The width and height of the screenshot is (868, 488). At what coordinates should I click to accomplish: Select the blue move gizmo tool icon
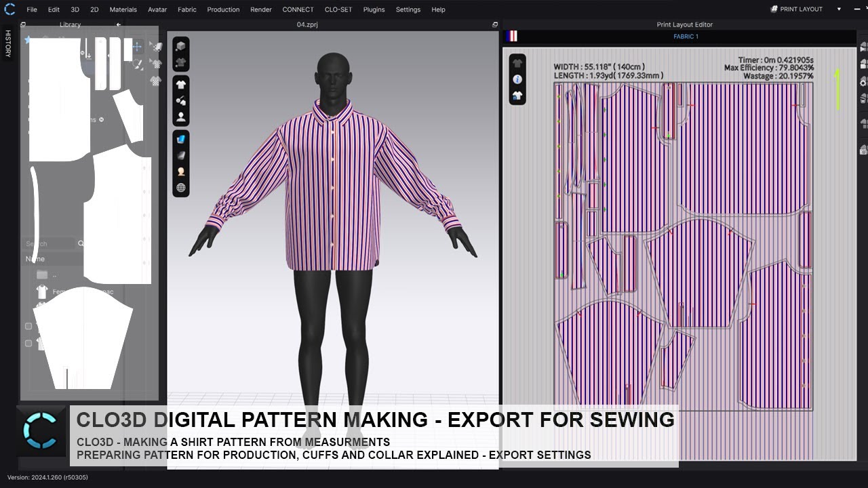click(137, 47)
